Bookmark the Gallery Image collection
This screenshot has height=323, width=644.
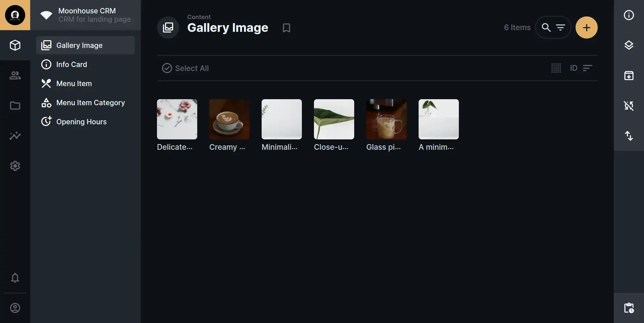click(286, 28)
